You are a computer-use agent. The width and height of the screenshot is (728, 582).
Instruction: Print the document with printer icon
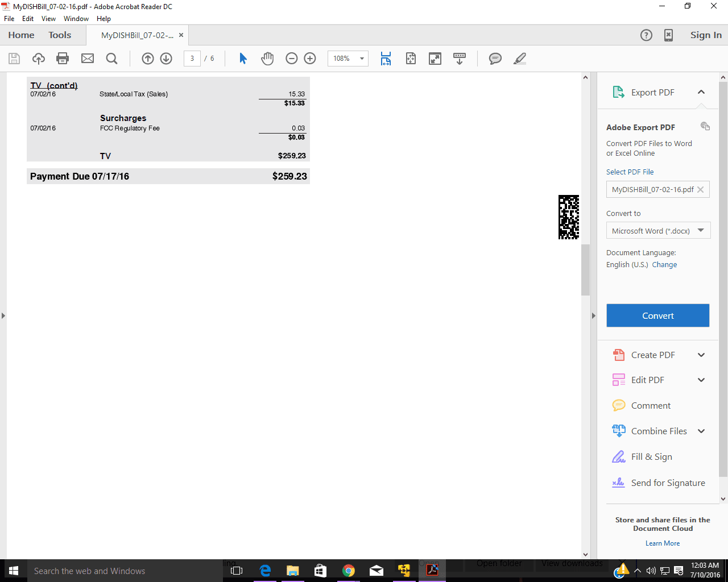63,59
